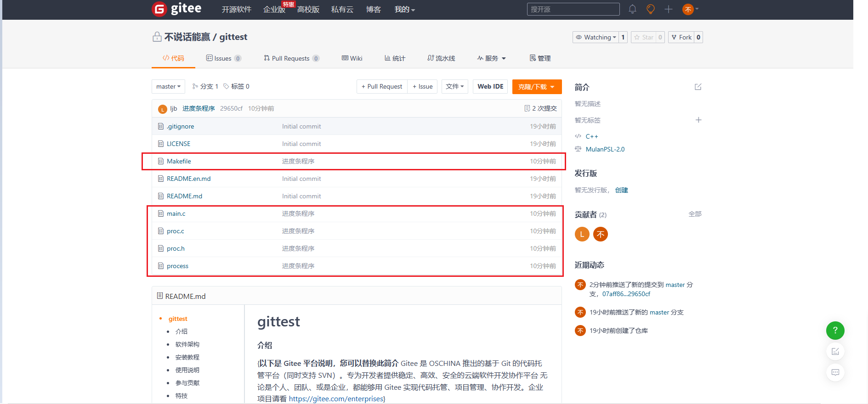The image size is (868, 404).
Task: Open README.en.md file
Action: pos(188,179)
